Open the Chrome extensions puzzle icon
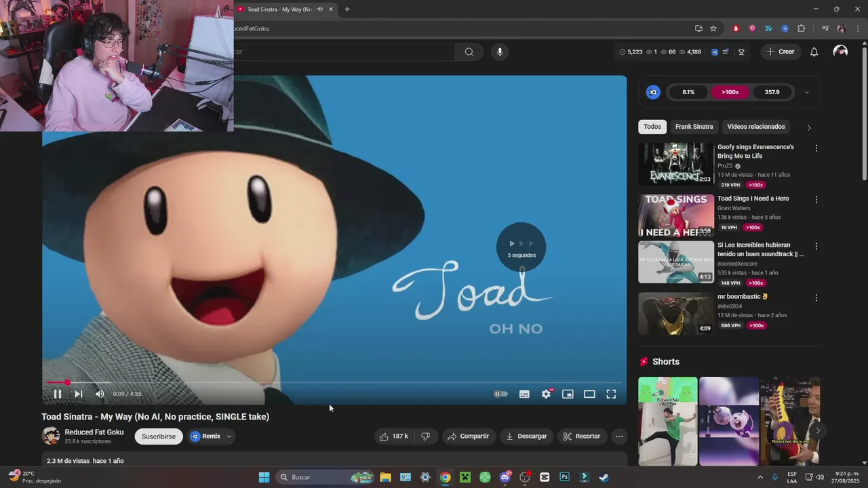The image size is (868, 488). (x=801, y=28)
